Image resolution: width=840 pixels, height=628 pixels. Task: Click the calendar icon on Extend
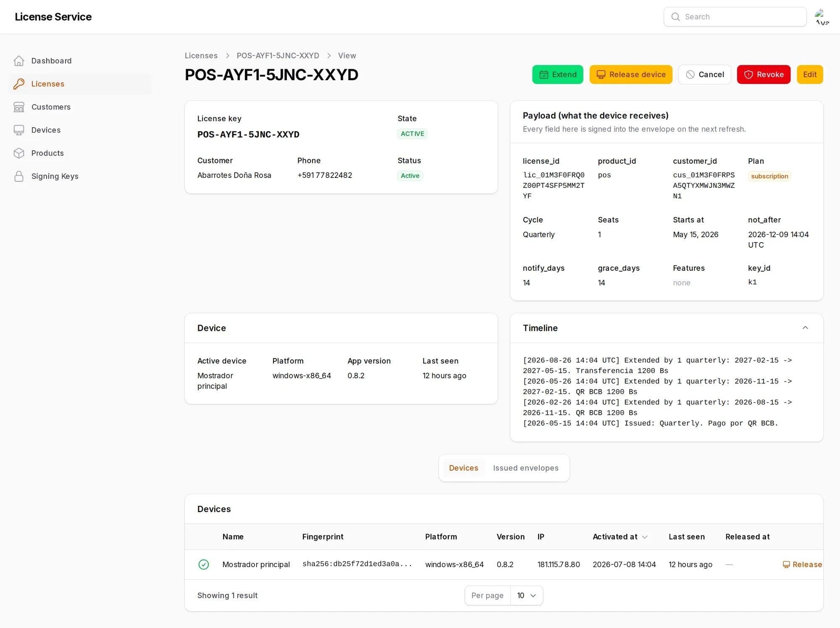click(x=543, y=75)
